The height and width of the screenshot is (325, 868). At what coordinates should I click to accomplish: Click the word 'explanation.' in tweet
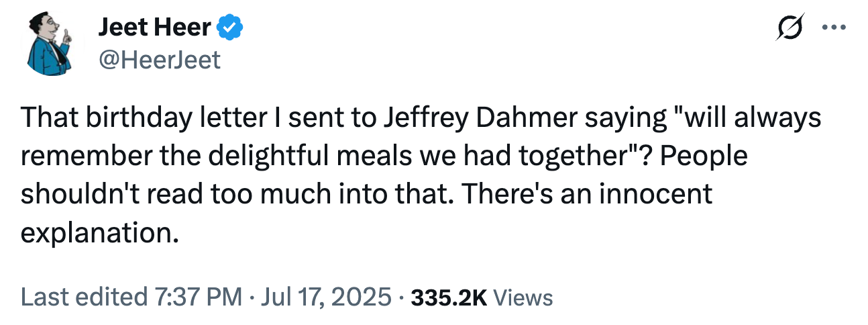click(101, 232)
